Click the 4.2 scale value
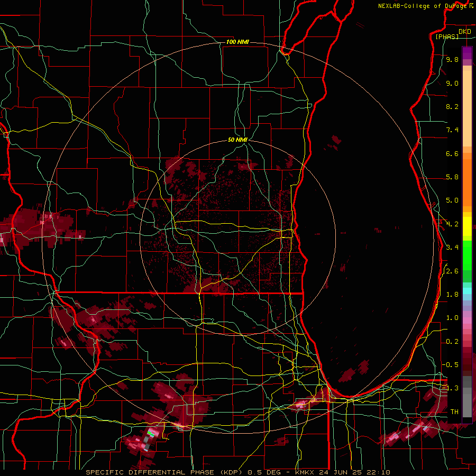Image resolution: width=476 pixels, height=476 pixels. tap(452, 224)
